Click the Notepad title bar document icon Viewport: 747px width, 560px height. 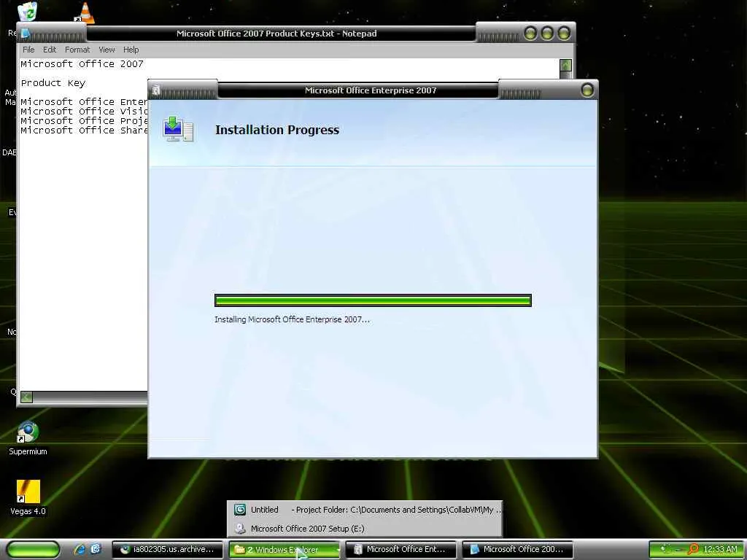click(26, 34)
